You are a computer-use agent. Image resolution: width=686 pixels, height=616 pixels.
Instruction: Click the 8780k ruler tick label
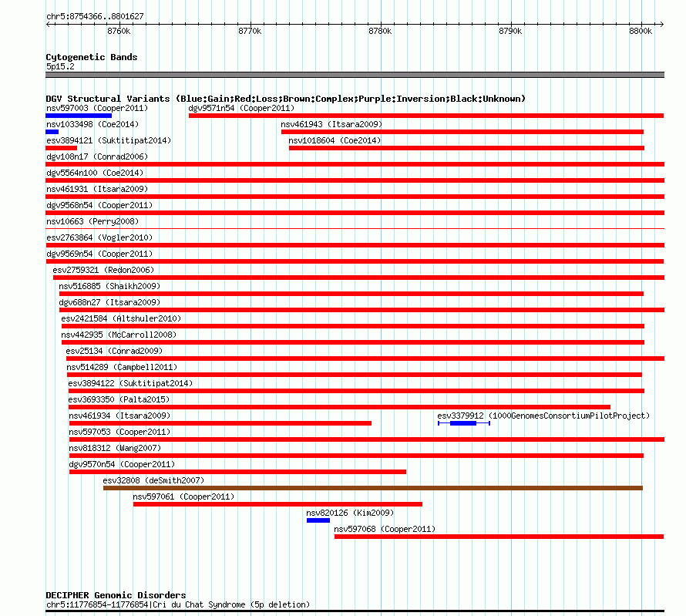(x=380, y=31)
